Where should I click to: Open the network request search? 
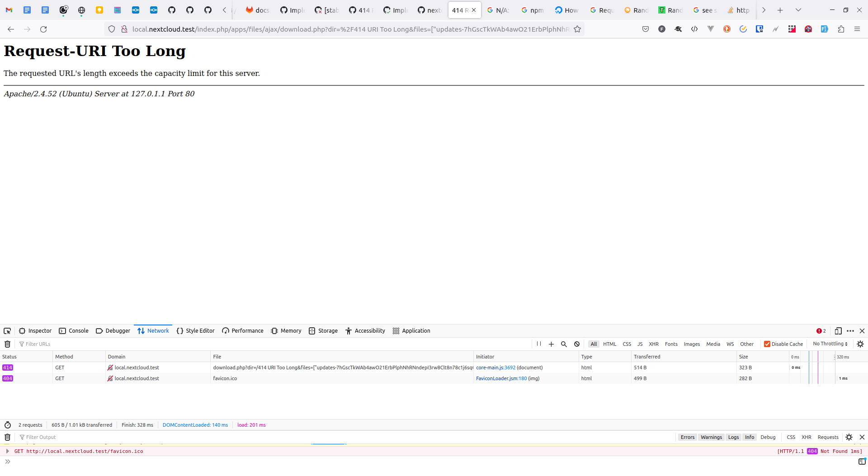pos(564,344)
